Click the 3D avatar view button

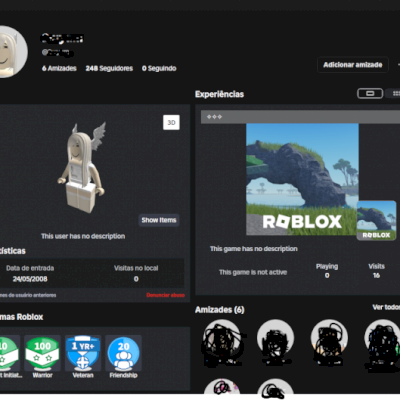tap(171, 123)
